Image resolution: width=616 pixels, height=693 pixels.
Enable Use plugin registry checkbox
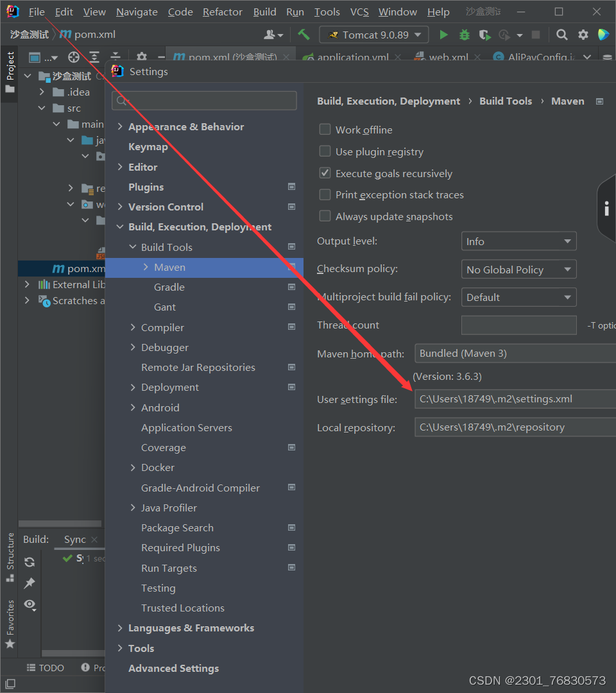click(325, 151)
